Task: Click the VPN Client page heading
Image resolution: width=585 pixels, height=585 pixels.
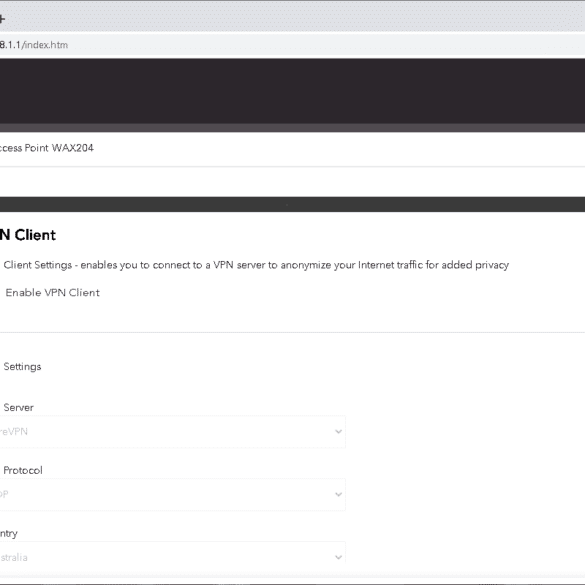Action: click(28, 235)
